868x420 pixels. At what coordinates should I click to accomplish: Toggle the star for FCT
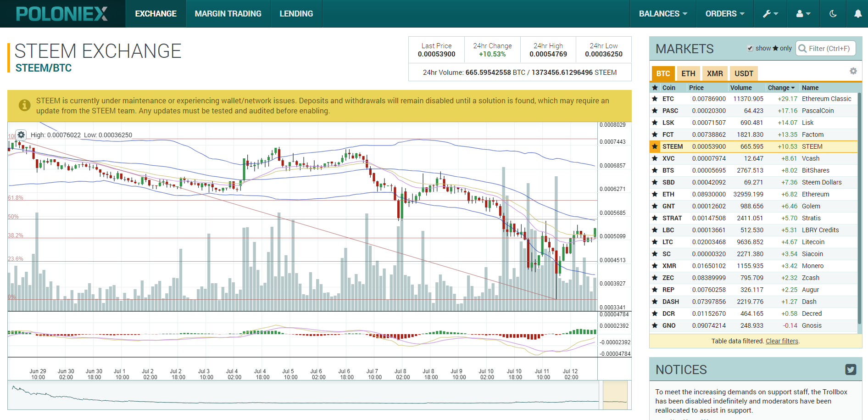(x=655, y=134)
